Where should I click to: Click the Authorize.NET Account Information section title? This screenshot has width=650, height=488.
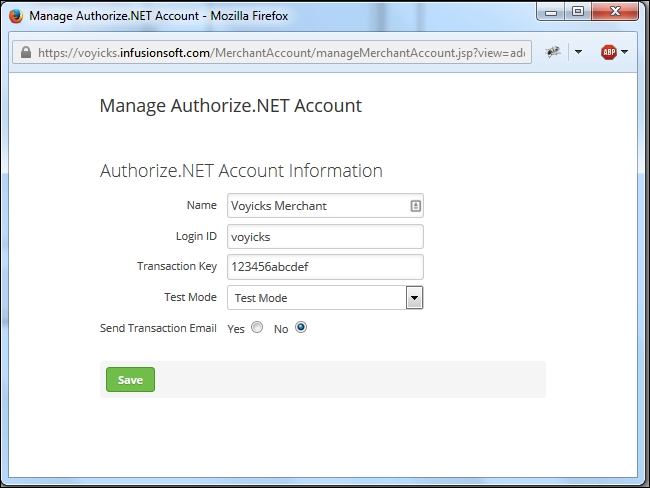pyautogui.click(x=241, y=171)
